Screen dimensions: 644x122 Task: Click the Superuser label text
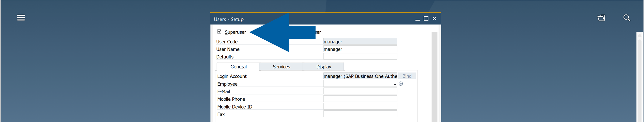[235, 32]
